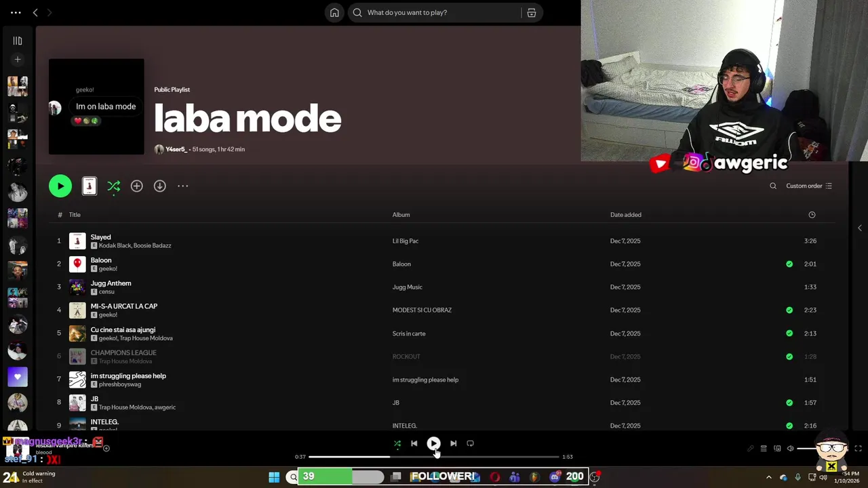This screenshot has height=488, width=868.
Task: Click the search bar magnifier icon
Action: click(357, 12)
